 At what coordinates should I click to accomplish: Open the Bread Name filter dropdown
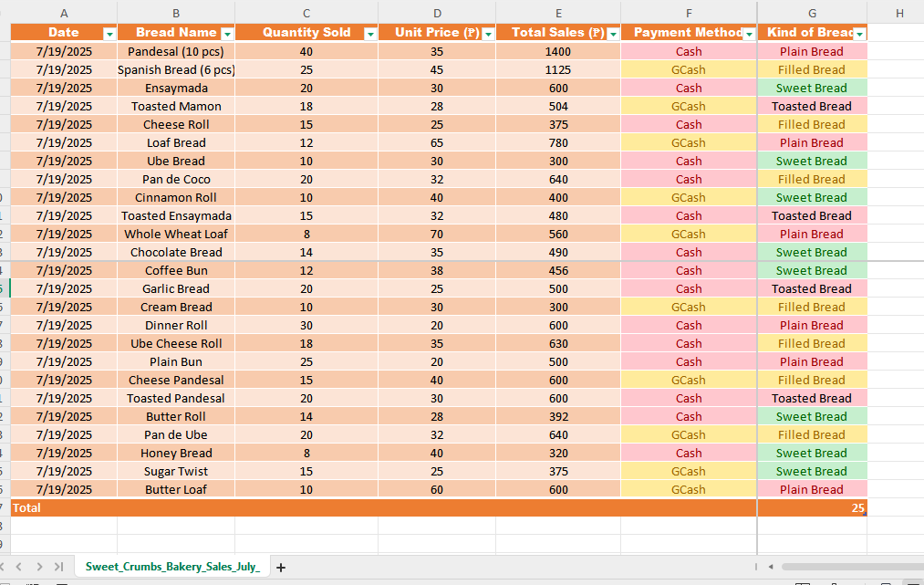click(x=227, y=34)
